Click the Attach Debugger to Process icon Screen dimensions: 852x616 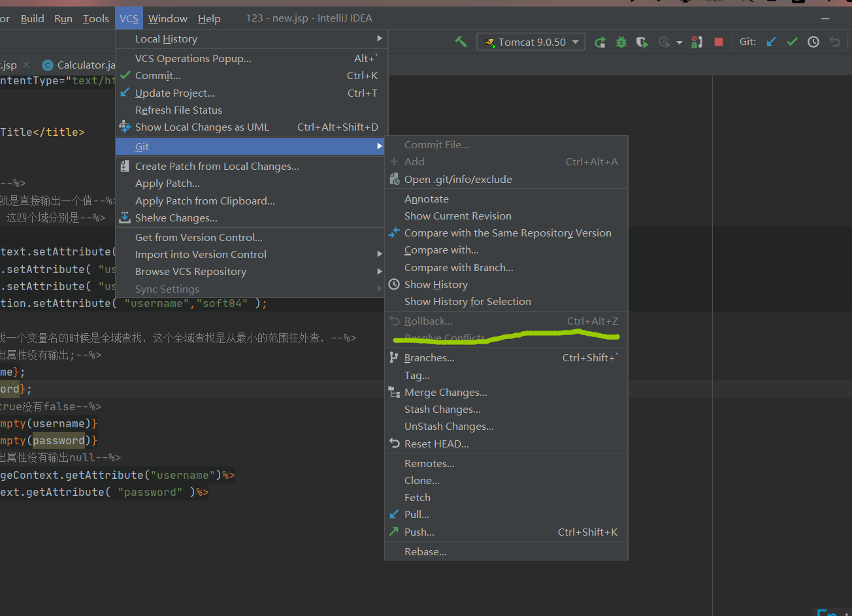click(x=697, y=42)
